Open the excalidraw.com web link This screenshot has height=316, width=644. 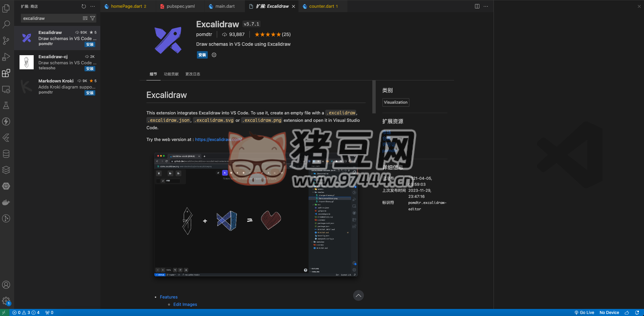[x=218, y=139]
